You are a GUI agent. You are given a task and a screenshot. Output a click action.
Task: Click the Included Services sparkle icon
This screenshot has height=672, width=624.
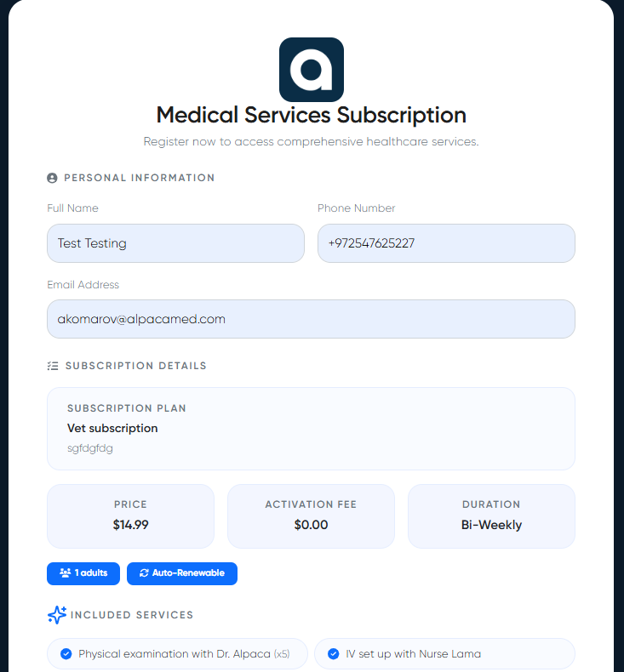[57, 614]
